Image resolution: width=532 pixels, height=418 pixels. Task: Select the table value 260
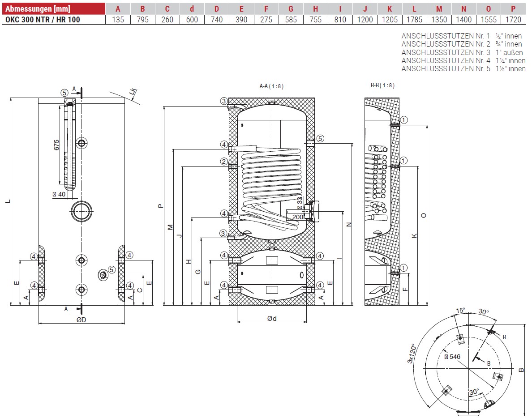167,20
